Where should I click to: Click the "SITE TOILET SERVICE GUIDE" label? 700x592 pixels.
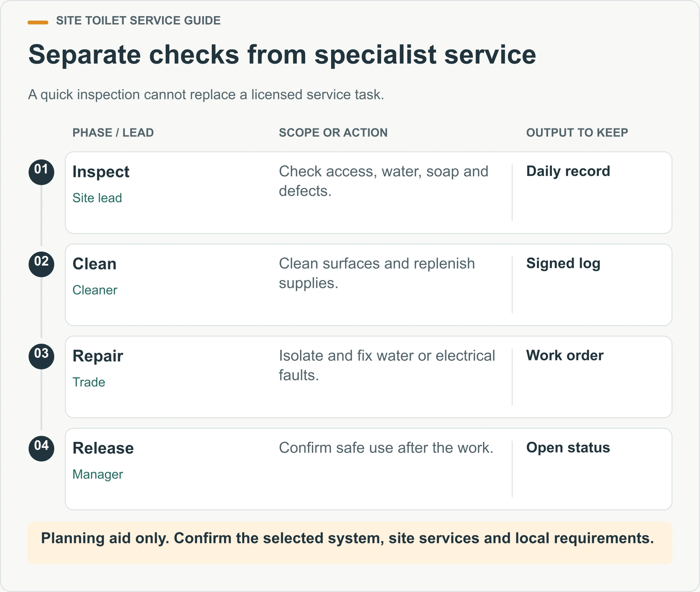pos(138,21)
